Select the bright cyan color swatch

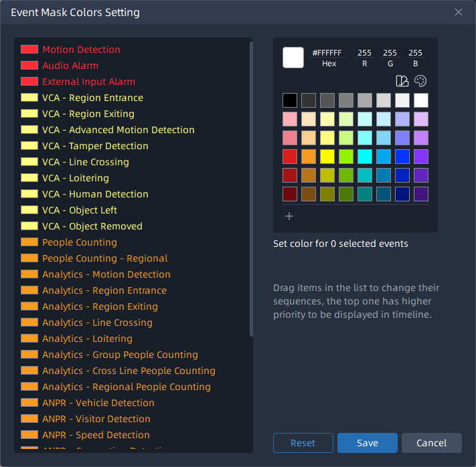[365, 157]
